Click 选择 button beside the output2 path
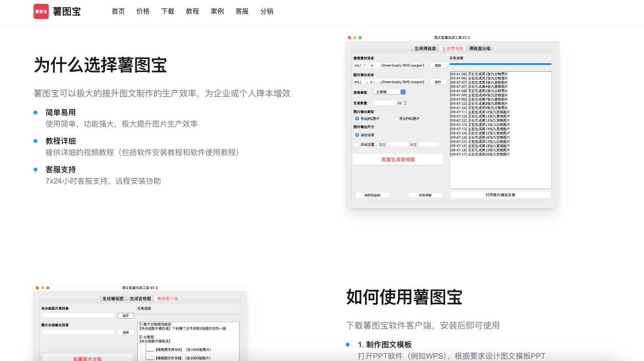The height and width of the screenshot is (361, 644). pos(438,82)
